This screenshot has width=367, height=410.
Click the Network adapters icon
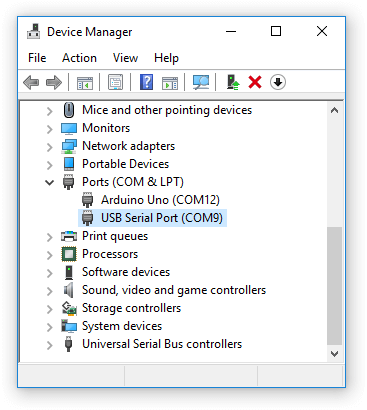69,146
